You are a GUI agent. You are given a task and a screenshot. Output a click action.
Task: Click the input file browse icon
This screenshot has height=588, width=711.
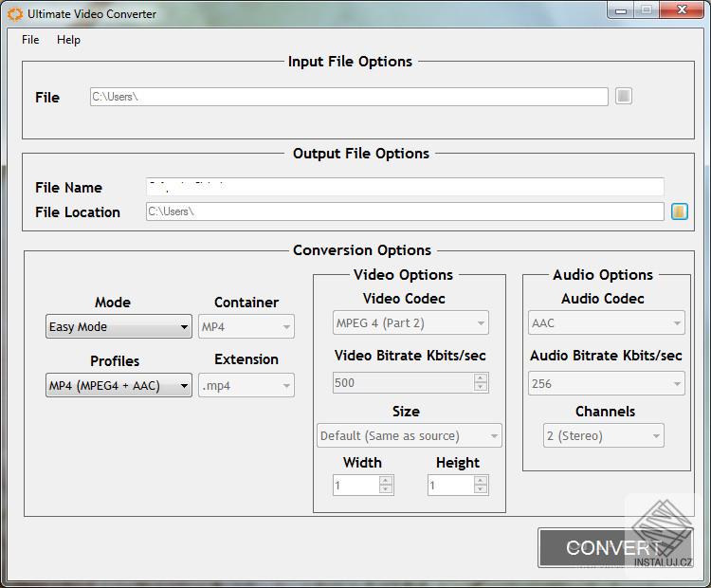tap(624, 96)
